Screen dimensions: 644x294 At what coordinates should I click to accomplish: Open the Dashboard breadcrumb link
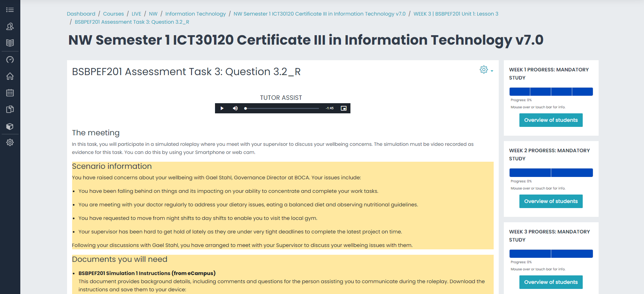(x=81, y=14)
